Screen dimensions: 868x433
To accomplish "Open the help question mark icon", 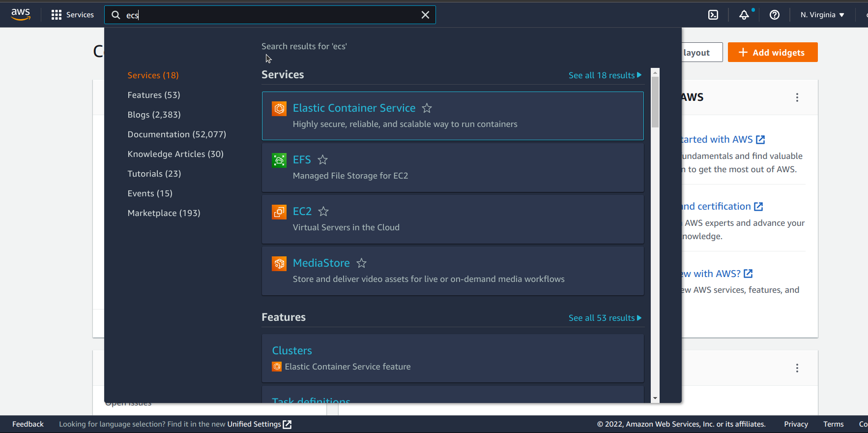I will coord(774,15).
